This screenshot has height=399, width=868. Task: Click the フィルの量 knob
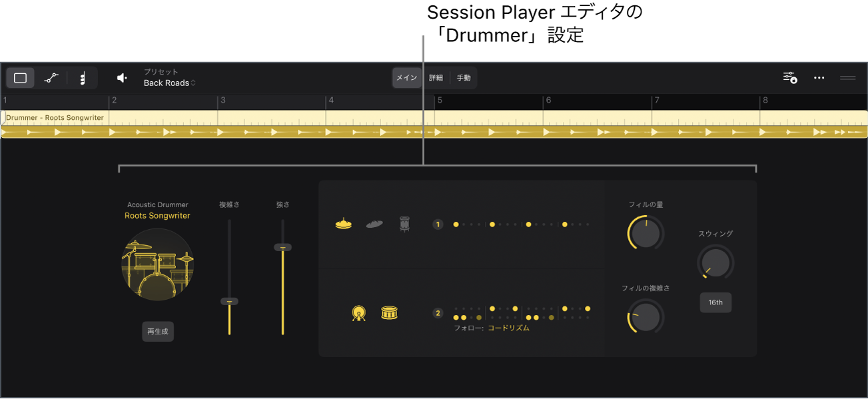(646, 233)
